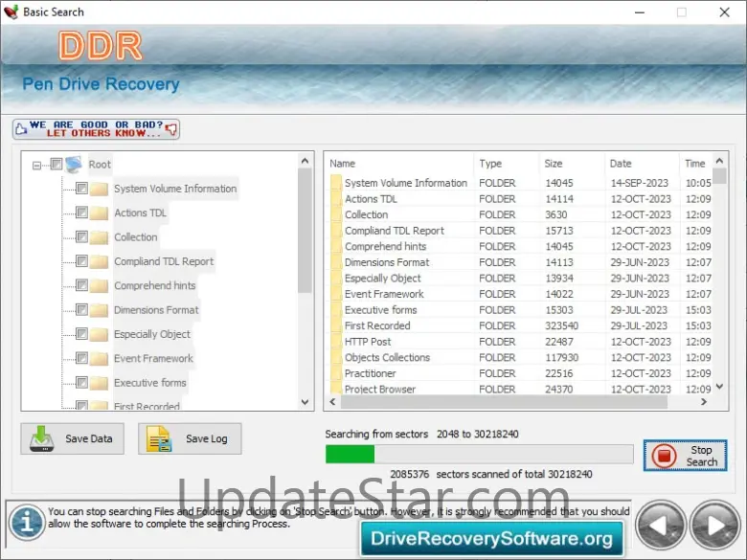This screenshot has height=560, width=747.
Task: Click Collection folder icon in tree
Action: click(99, 237)
